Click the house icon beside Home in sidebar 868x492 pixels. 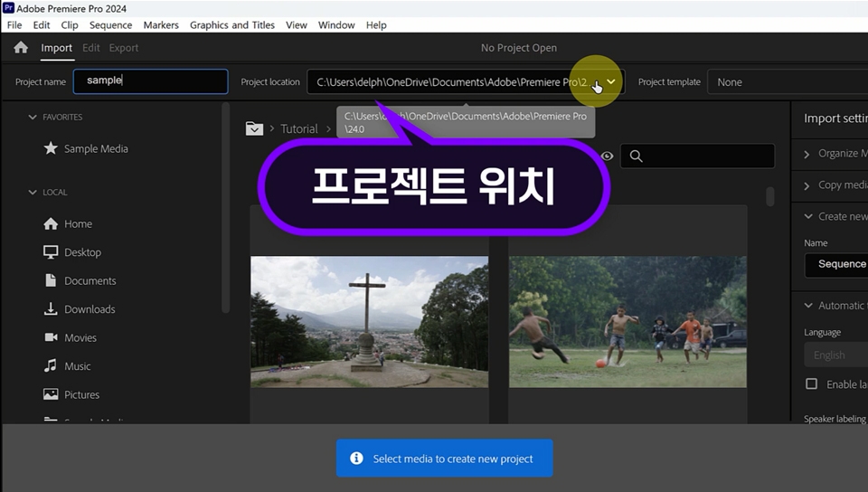click(51, 223)
